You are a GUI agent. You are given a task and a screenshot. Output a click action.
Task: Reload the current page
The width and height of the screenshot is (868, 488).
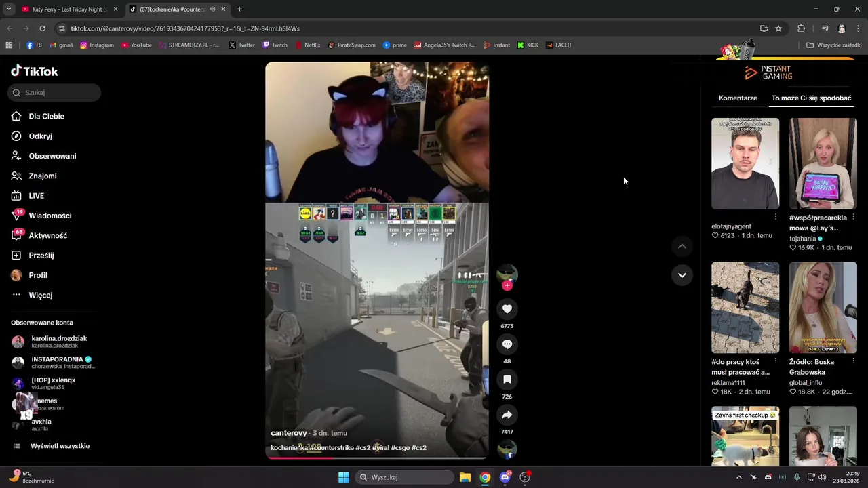tap(42, 28)
